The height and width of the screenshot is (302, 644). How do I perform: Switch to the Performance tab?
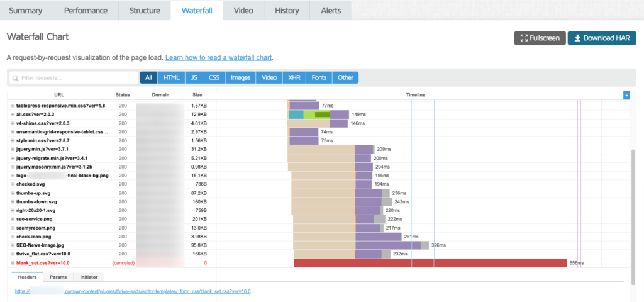pyautogui.click(x=86, y=11)
